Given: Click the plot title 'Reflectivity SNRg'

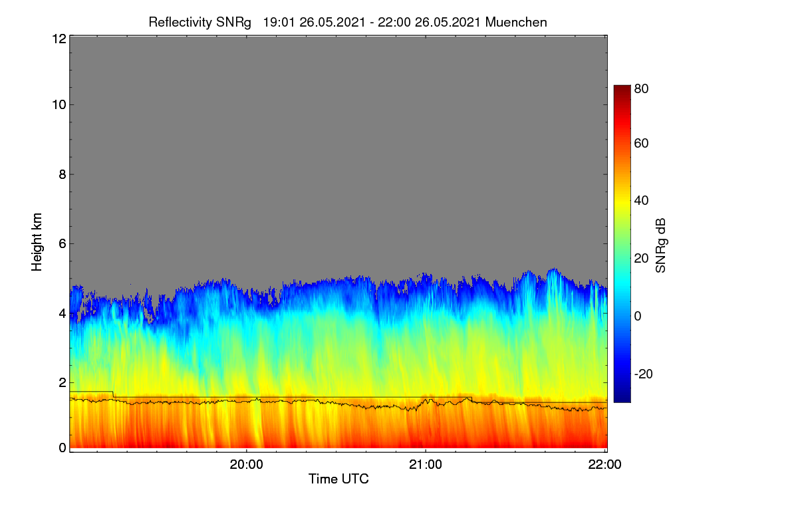Looking at the screenshot, I should point(200,22).
